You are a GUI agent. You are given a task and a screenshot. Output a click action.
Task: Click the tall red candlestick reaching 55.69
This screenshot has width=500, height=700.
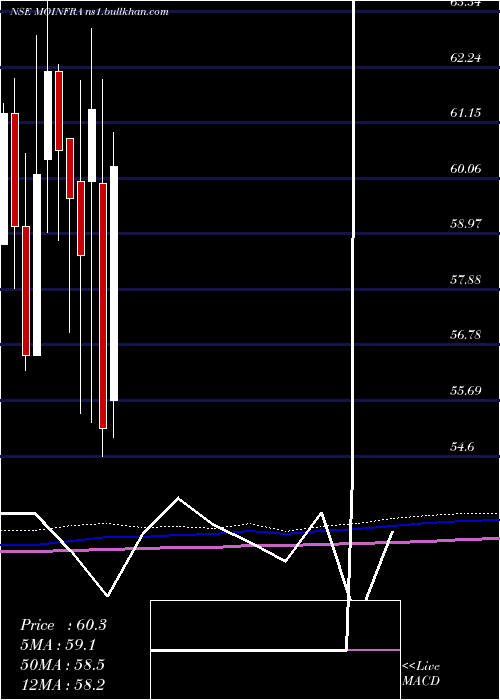pos(103,306)
